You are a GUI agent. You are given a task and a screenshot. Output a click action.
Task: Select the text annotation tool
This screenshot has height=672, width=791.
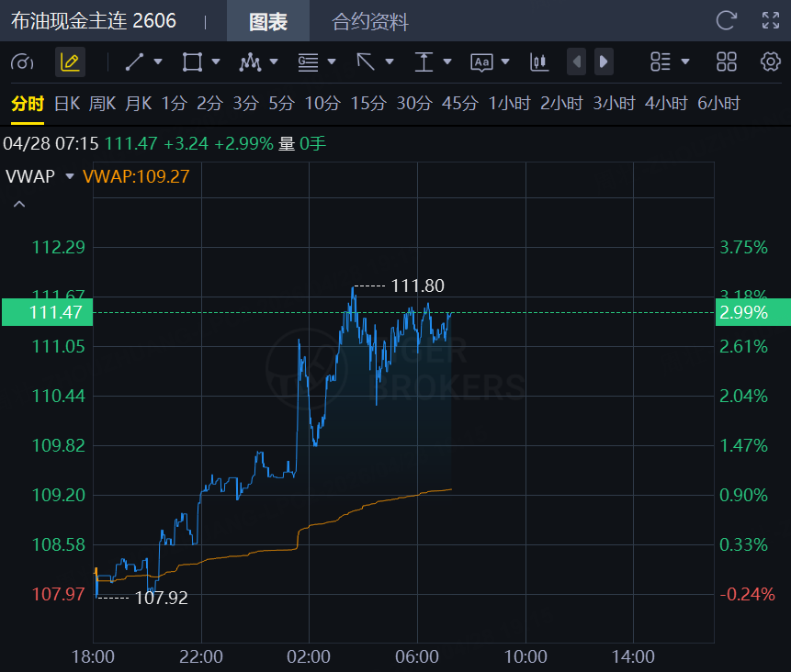(481, 62)
